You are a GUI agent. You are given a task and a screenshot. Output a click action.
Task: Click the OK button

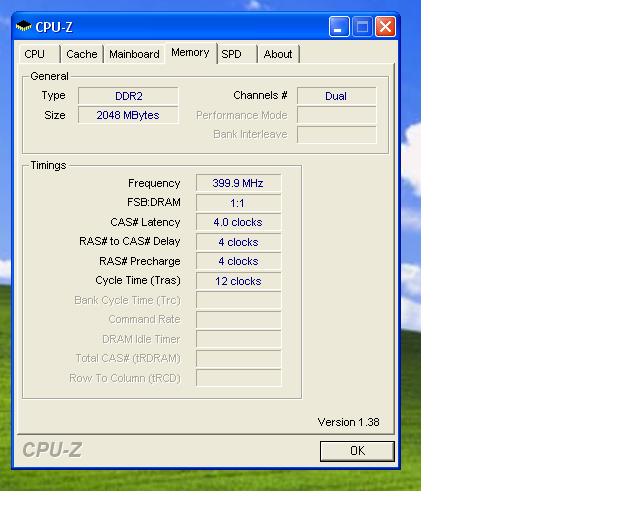tap(357, 451)
